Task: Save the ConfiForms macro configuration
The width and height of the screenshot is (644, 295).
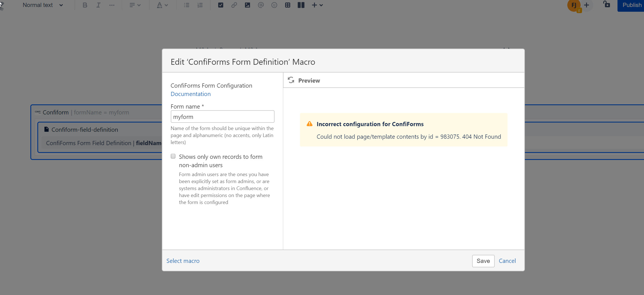Action: [483, 261]
